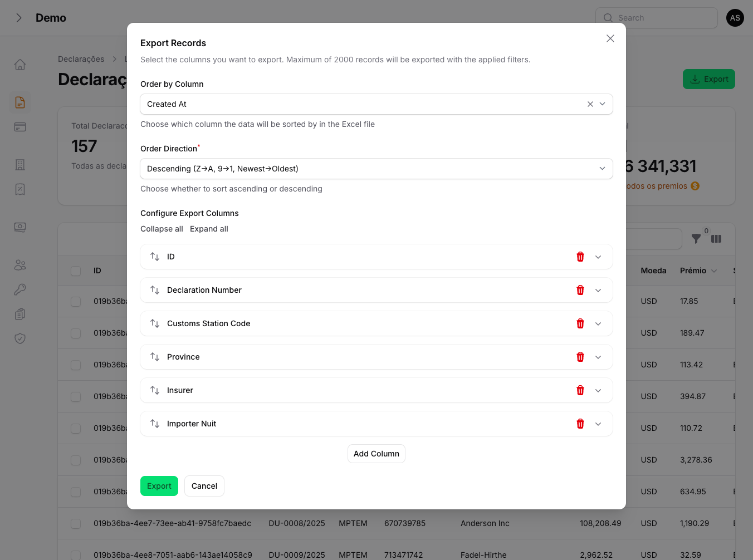Click the Declarações breadcrumb link

(81, 58)
